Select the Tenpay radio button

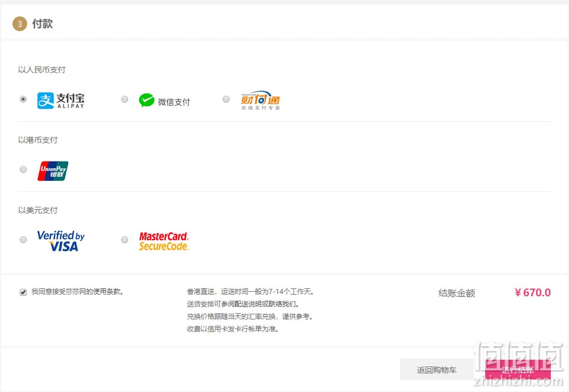pos(226,99)
